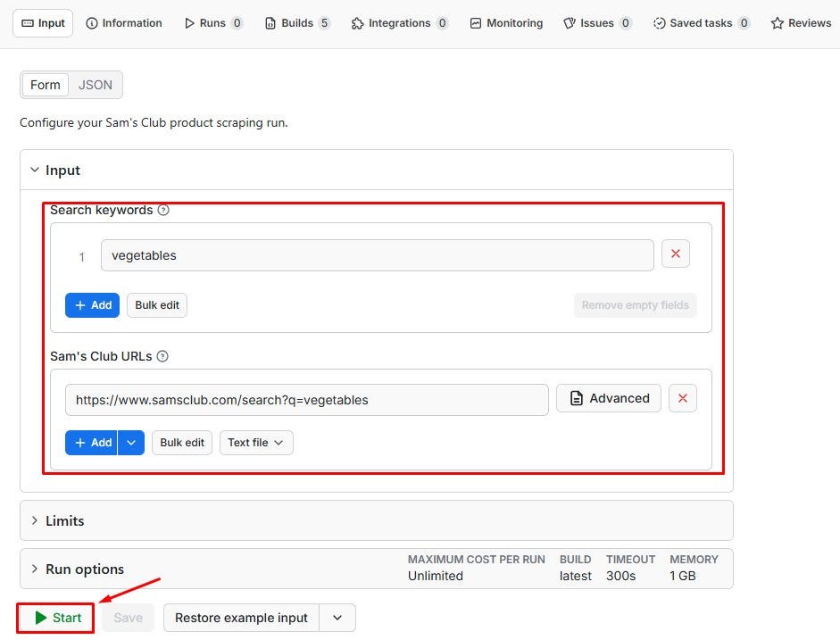Click the MEMORY value 1 GB
Screen dimensions: 840x640
click(683, 577)
